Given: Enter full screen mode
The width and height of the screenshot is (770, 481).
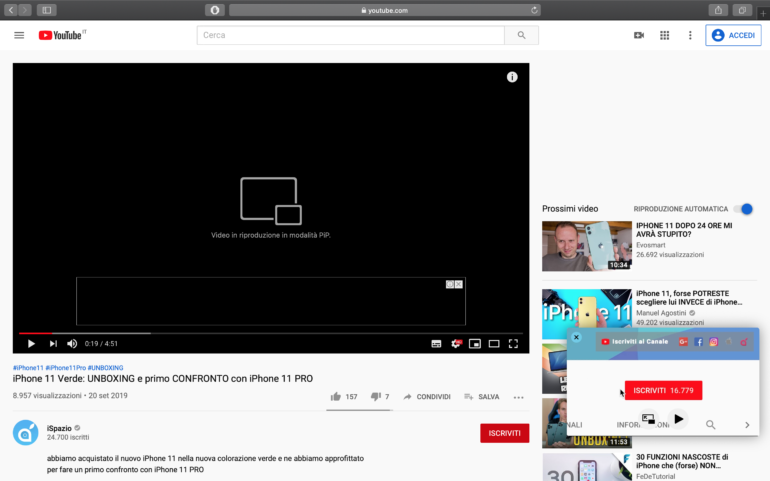Looking at the screenshot, I should click(x=513, y=344).
